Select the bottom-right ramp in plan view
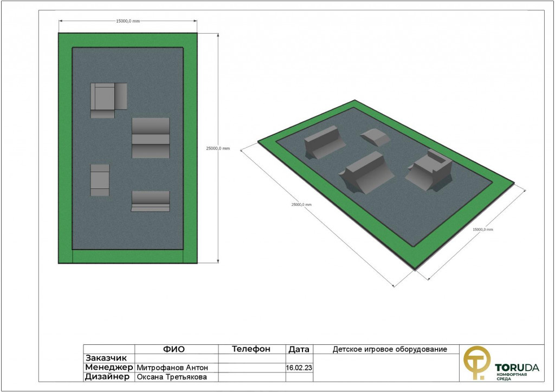Viewport: 555px width, 392px height. (151, 200)
